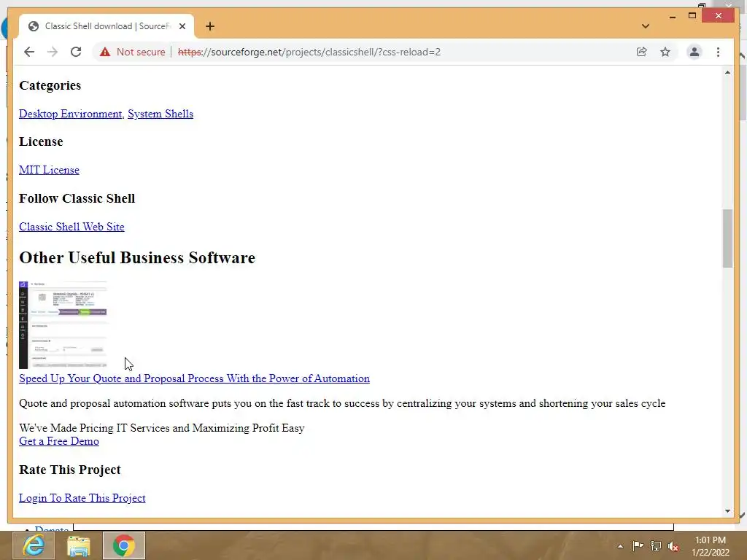Click the vertical scrollbar thumb
The height and width of the screenshot is (560, 747).
pos(727,238)
